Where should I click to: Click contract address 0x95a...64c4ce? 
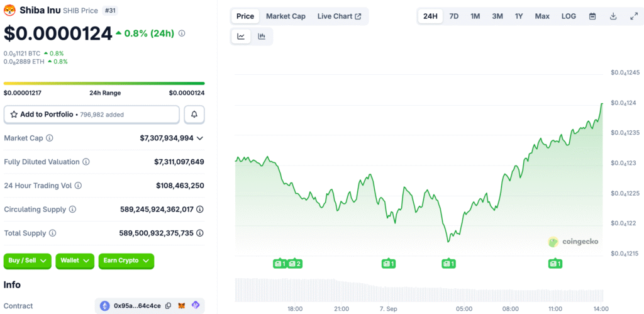pyautogui.click(x=137, y=306)
